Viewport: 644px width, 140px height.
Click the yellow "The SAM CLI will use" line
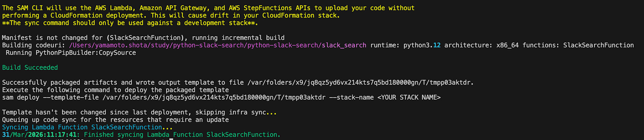208,8
